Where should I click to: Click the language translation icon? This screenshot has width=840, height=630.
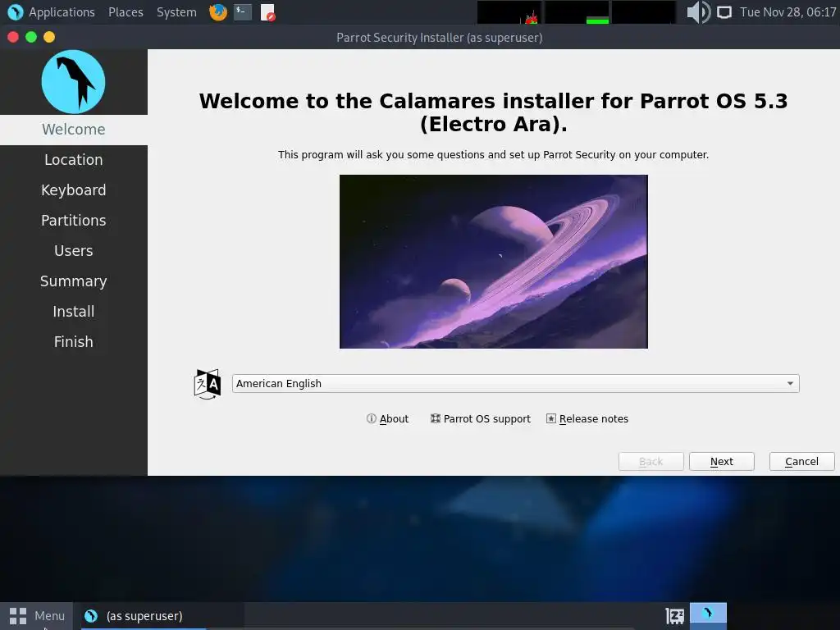pos(208,384)
